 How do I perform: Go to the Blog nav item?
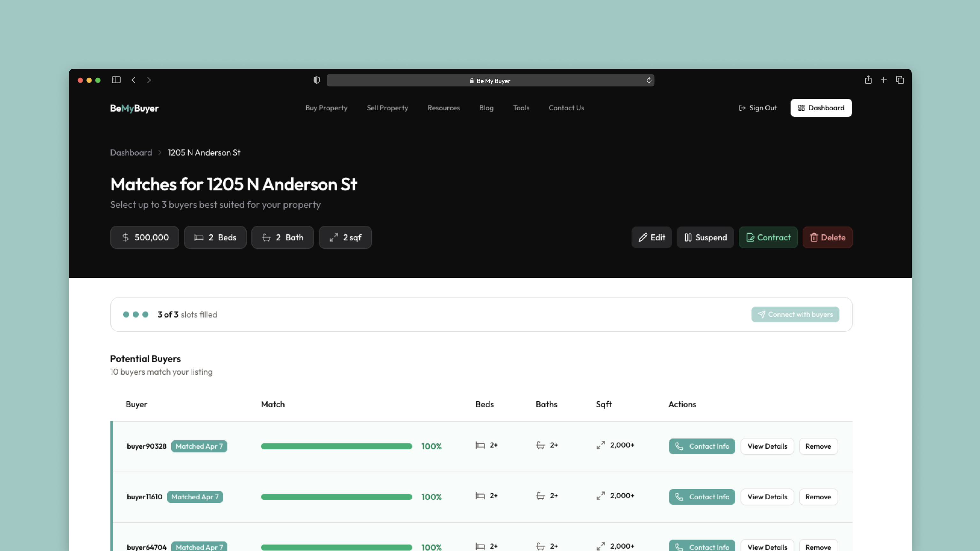tap(486, 108)
